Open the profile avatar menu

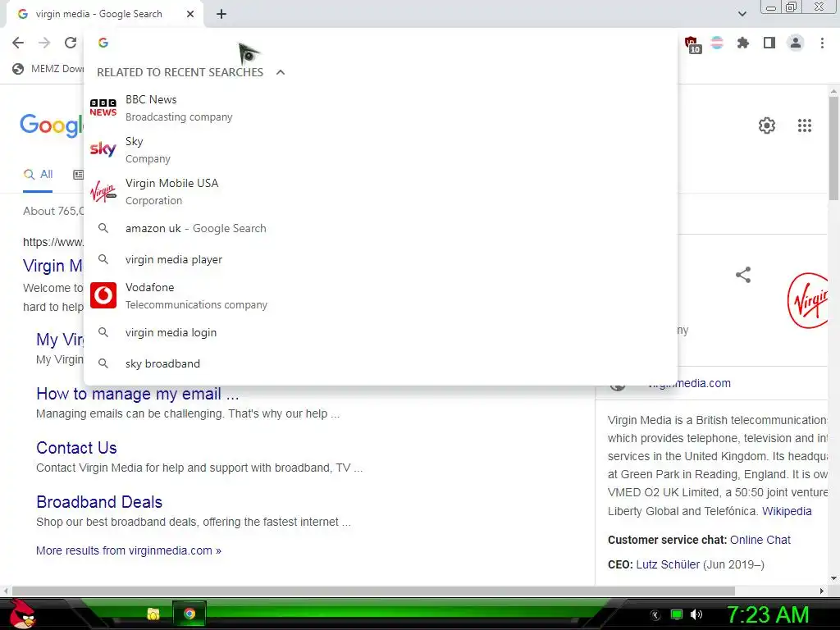point(796,43)
